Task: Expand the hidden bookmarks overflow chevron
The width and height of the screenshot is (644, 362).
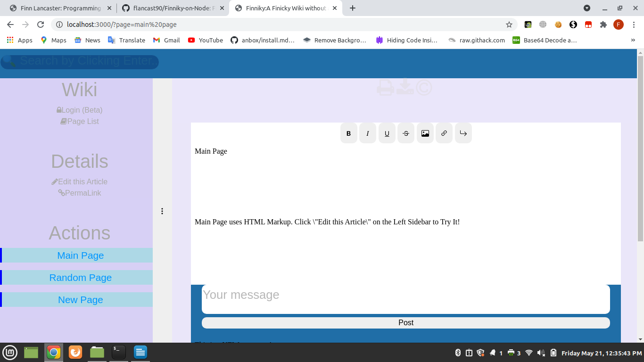Action: (633, 40)
